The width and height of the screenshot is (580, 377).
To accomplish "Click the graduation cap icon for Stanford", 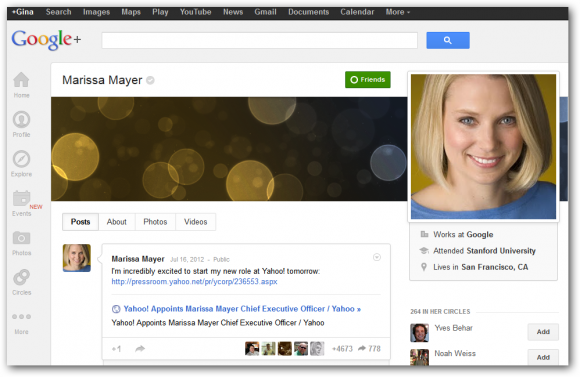I will (x=424, y=250).
